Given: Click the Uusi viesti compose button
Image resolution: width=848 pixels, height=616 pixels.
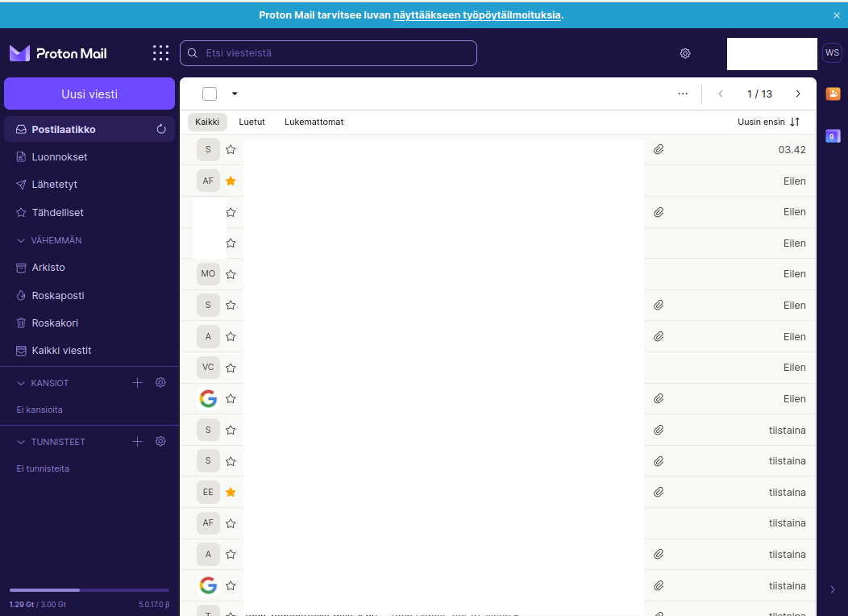Looking at the screenshot, I should coord(89,94).
